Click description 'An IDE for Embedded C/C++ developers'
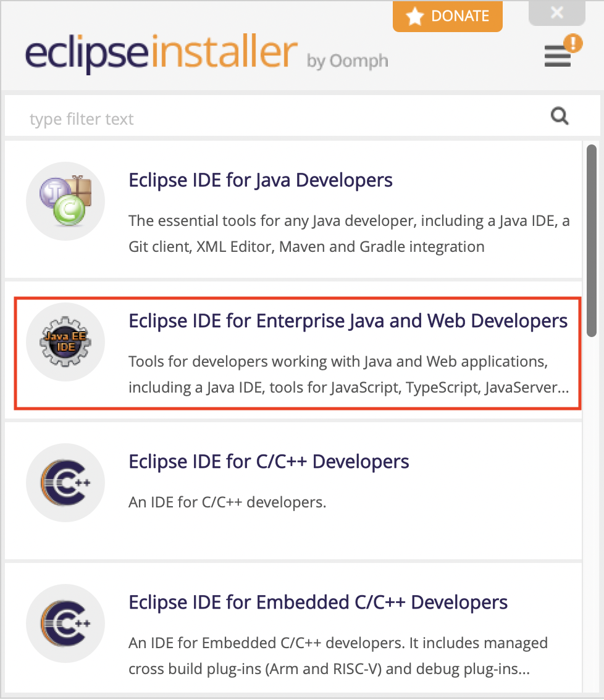 (x=338, y=656)
